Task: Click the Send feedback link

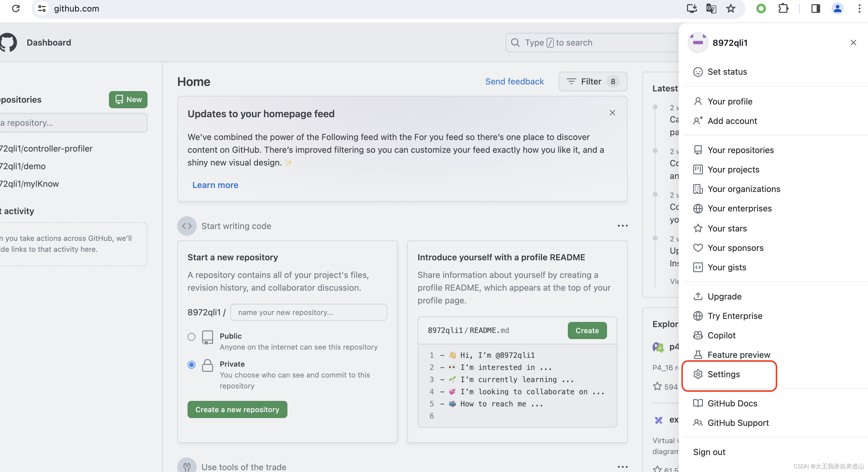Action: pos(514,81)
